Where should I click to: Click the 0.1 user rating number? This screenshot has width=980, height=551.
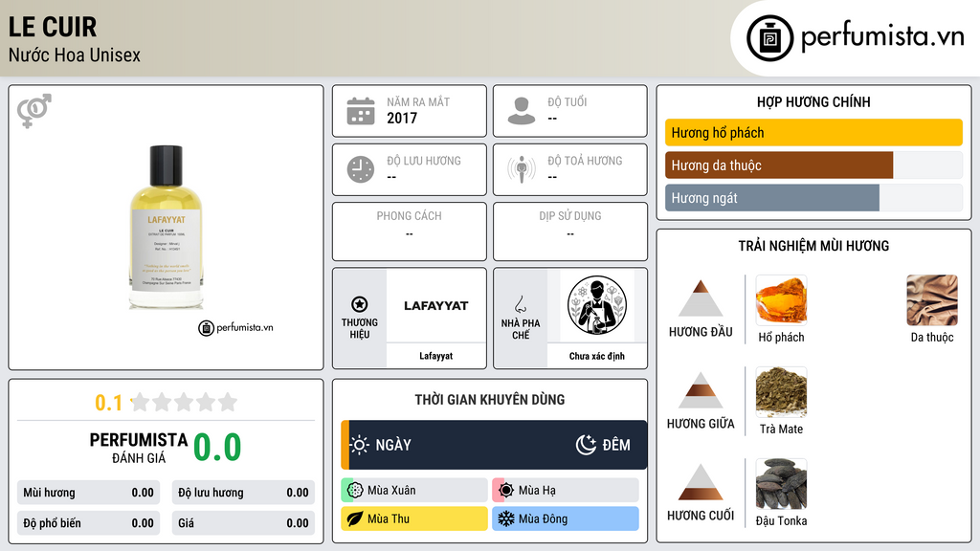pyautogui.click(x=109, y=403)
